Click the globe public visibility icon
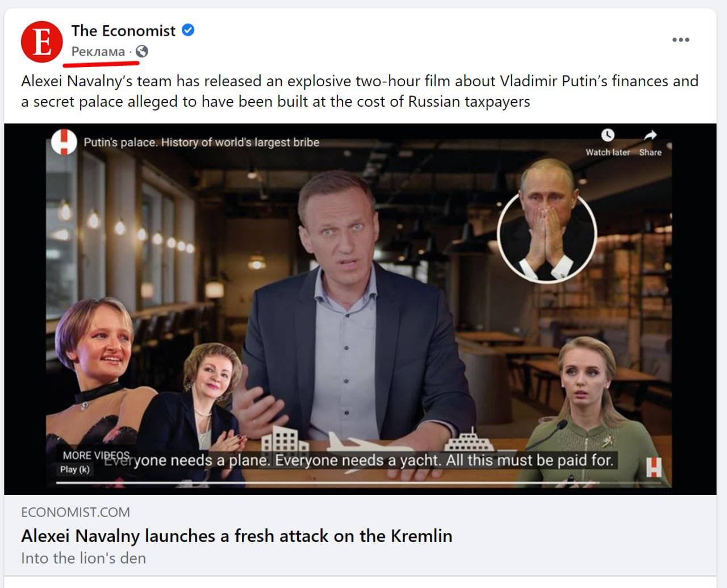Screen dimensions: 727x588 tap(142, 52)
